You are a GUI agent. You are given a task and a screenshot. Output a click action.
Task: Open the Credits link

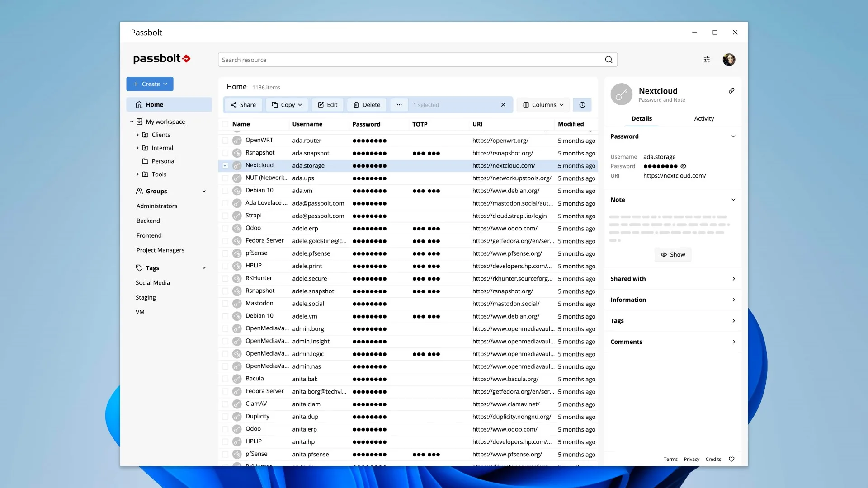713,459
